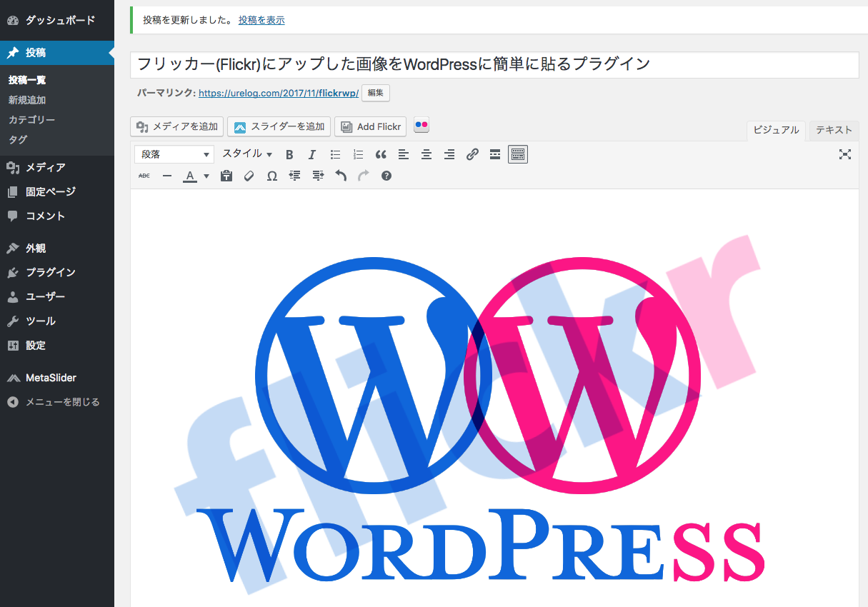
Task: Open MetaSlider in sidebar
Action: pos(57,378)
